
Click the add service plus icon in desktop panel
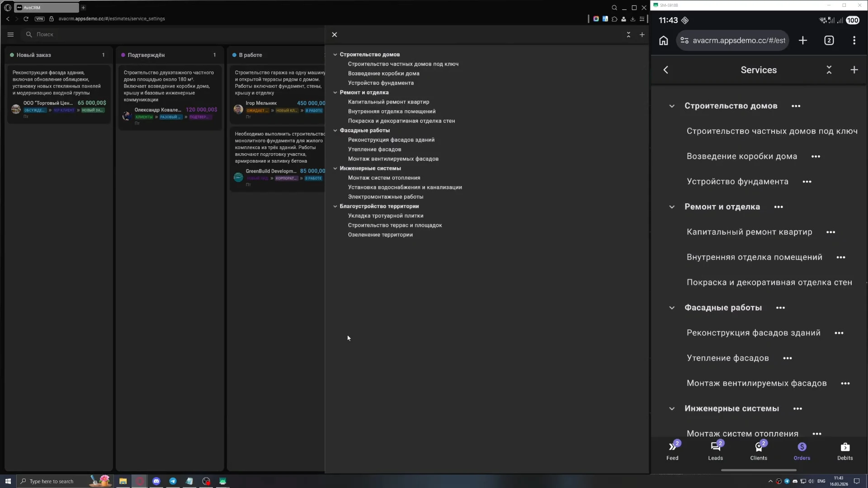coord(642,35)
